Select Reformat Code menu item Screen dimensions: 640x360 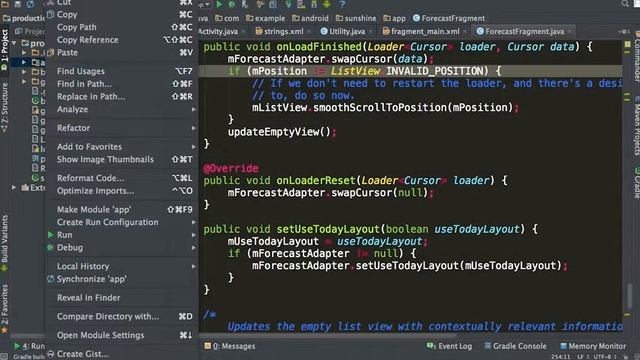[122, 178]
